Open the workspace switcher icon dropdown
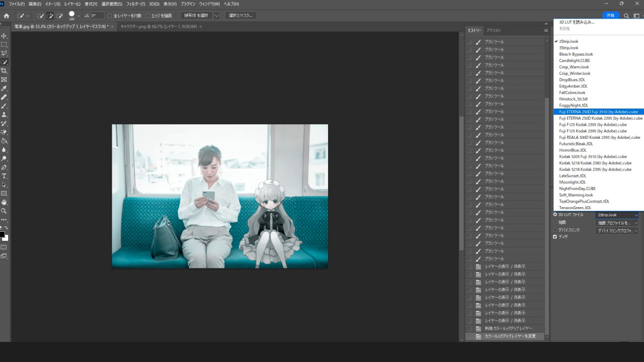This screenshot has width=644, height=362. pos(637,16)
